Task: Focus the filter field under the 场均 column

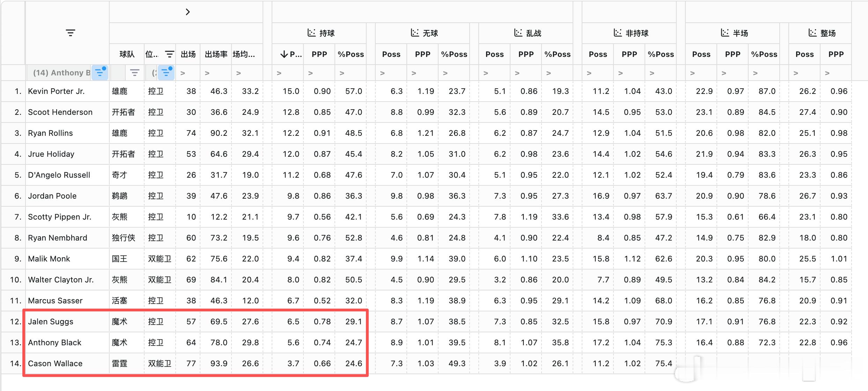Action: coord(248,73)
